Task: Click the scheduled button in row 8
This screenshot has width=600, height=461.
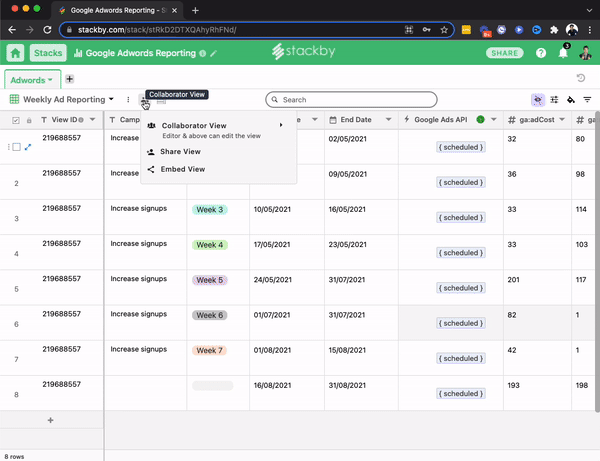Action: click(x=461, y=394)
